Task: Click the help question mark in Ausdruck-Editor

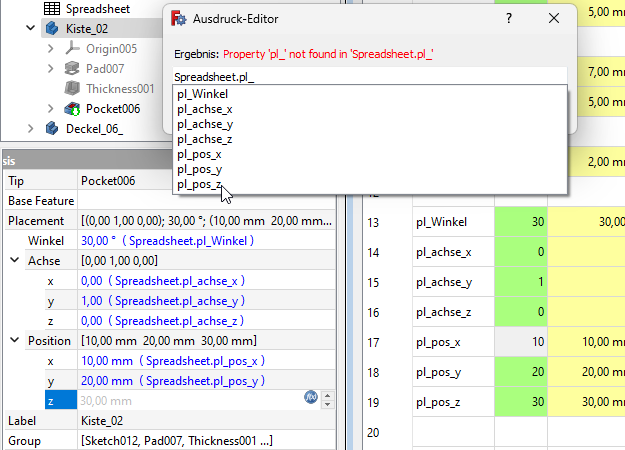Action: tap(508, 19)
